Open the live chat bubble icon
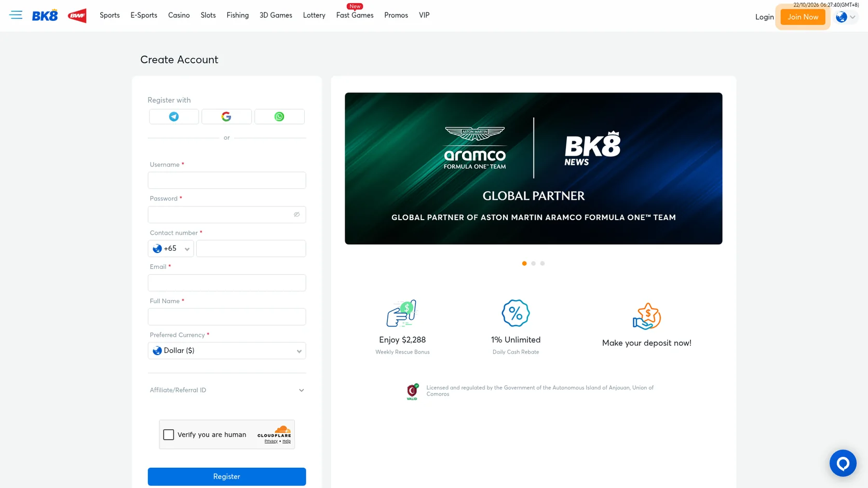 coord(843,463)
